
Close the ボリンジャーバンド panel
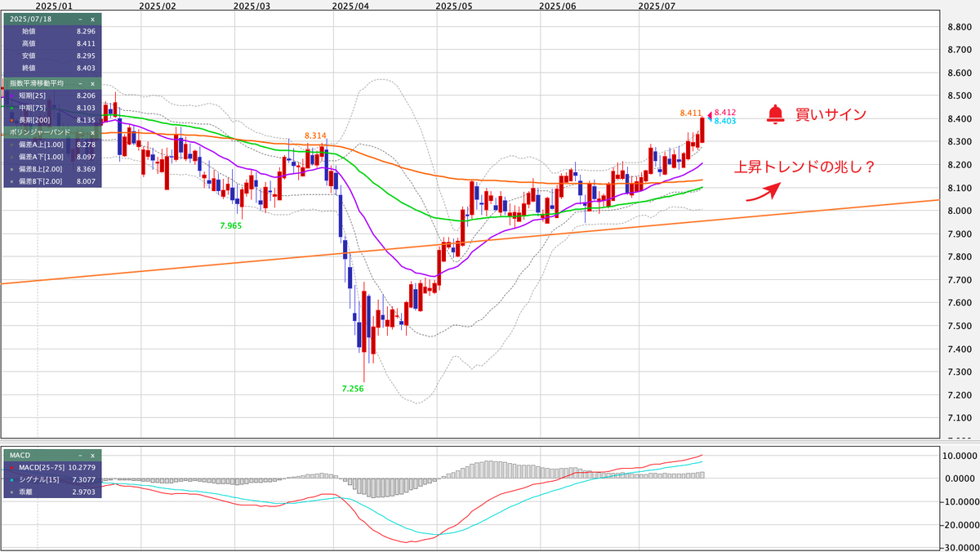click(92, 132)
